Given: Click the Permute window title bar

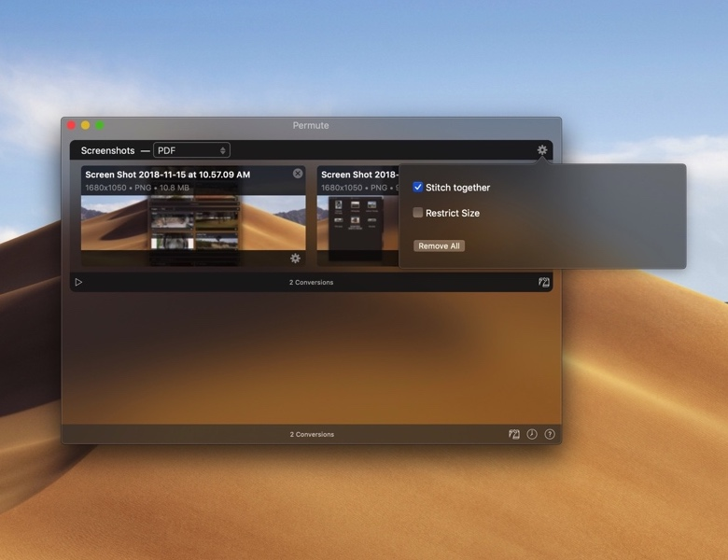Looking at the screenshot, I should click(311, 125).
